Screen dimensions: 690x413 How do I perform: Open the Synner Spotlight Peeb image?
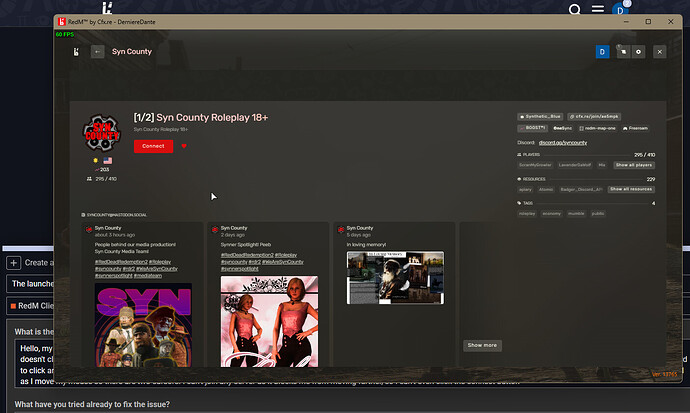[x=269, y=322]
